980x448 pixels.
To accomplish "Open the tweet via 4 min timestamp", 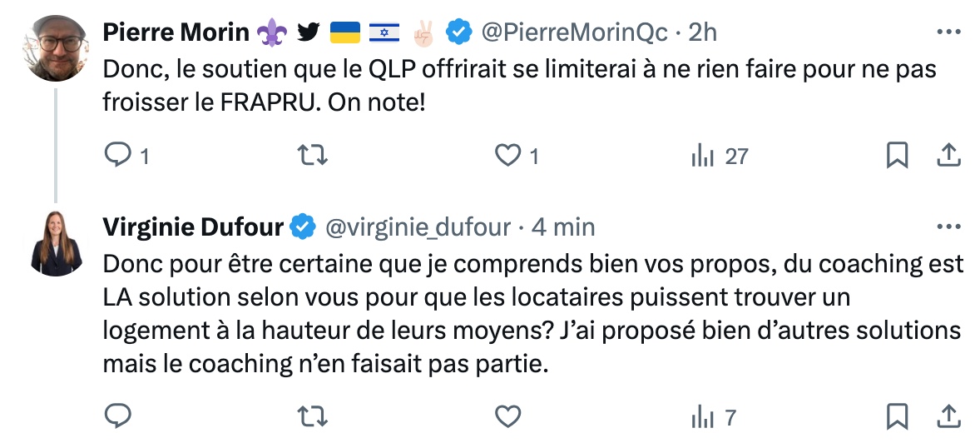I will (563, 227).
